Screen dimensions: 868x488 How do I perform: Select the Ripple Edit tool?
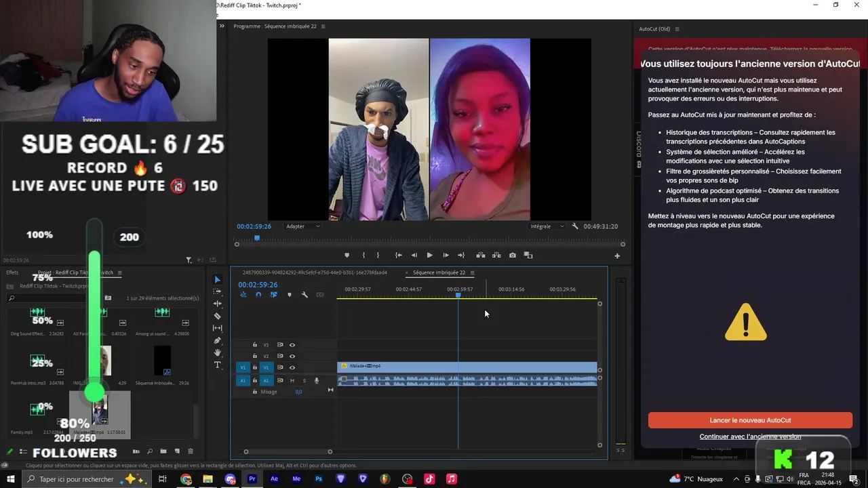click(217, 304)
